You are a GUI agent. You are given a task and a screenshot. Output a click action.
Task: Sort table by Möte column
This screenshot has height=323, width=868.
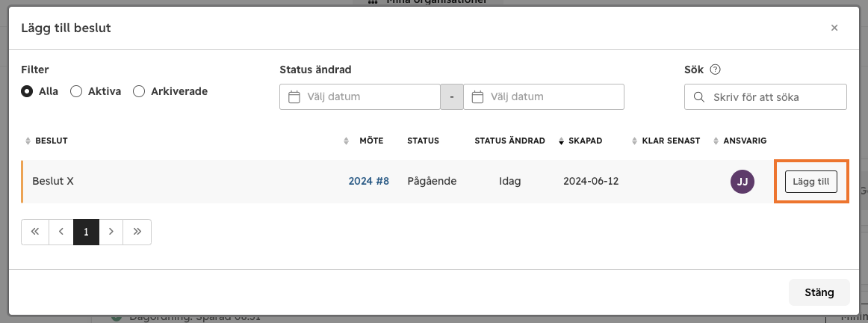(363, 141)
